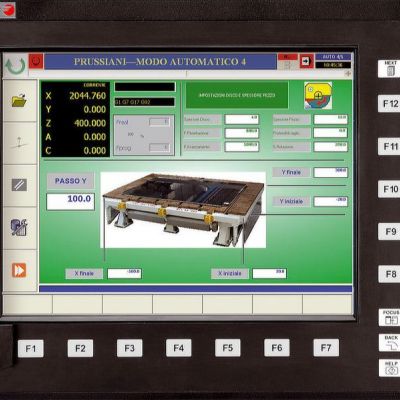Viewport: 400px width, 400px height.
Task: Click the machine table image
Action: pyautogui.click(x=183, y=210)
